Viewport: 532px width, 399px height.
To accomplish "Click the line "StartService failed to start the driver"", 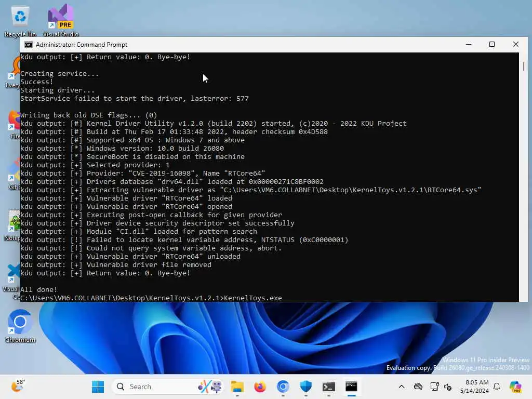I will [135, 98].
